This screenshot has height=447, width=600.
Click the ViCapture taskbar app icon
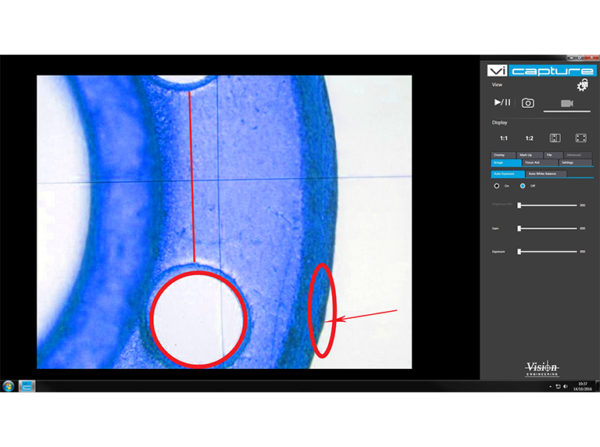27,385
